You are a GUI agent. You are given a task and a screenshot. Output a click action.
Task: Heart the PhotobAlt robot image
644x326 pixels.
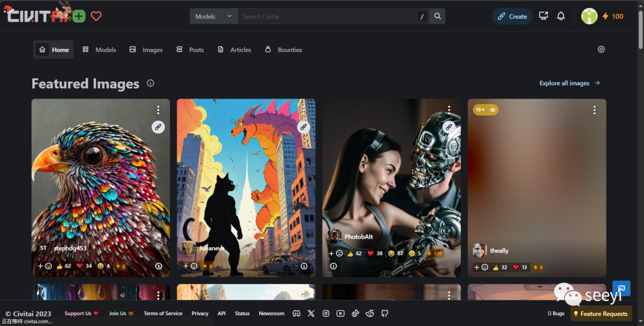[x=371, y=253]
